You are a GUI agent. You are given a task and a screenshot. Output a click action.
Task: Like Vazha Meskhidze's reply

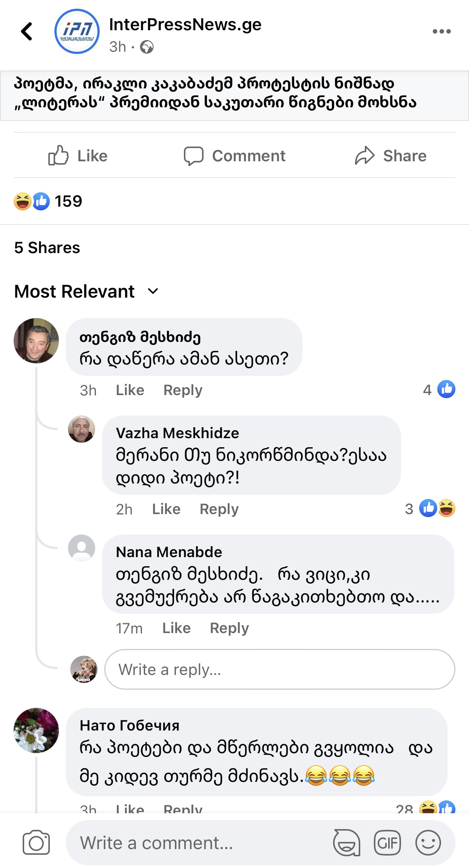(166, 509)
